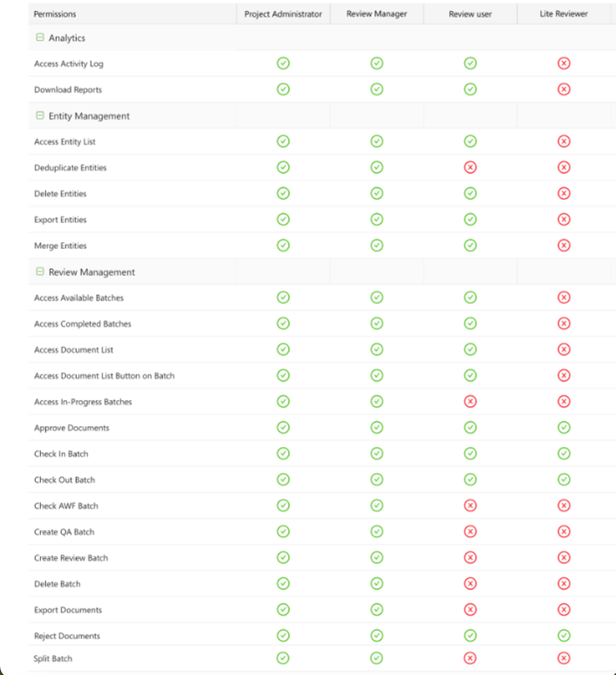This screenshot has width=616, height=675.
Task: Collapse the Analytics section
Action: 40,38
